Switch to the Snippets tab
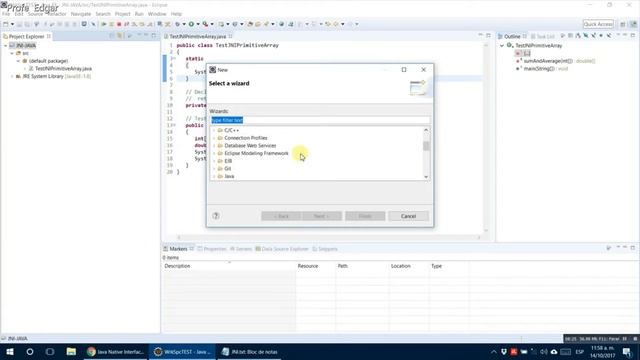 (x=325, y=249)
